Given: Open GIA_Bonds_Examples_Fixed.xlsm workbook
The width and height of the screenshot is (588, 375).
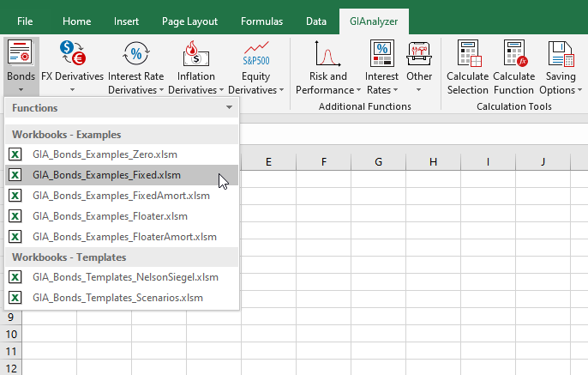Looking at the screenshot, I should click(x=122, y=175).
